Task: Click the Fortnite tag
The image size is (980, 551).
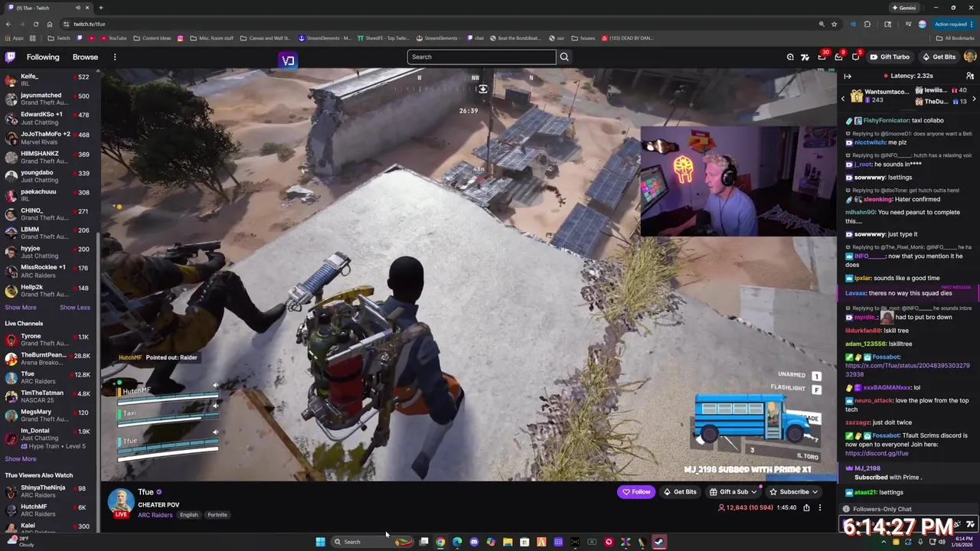Action: [217, 515]
